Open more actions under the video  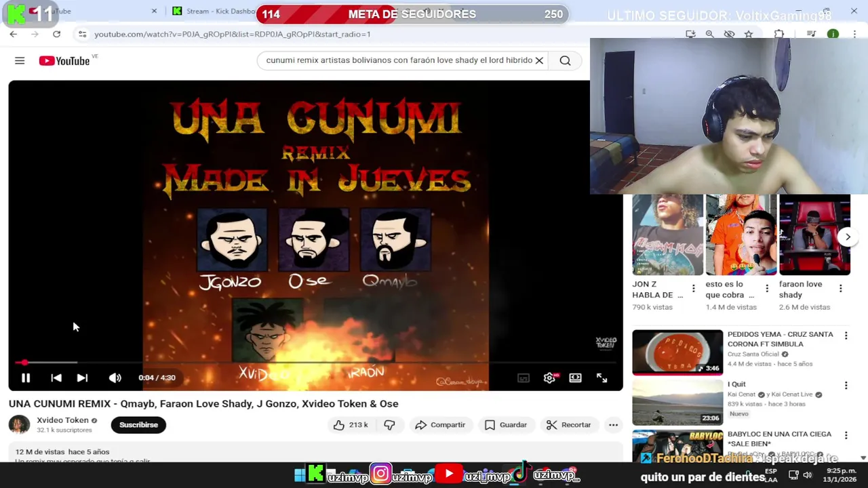[x=613, y=425]
